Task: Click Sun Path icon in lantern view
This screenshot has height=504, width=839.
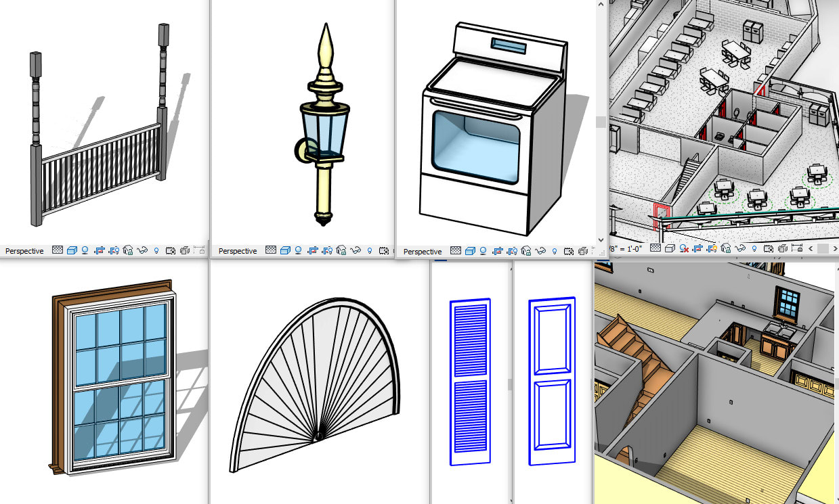Action: coord(299,251)
